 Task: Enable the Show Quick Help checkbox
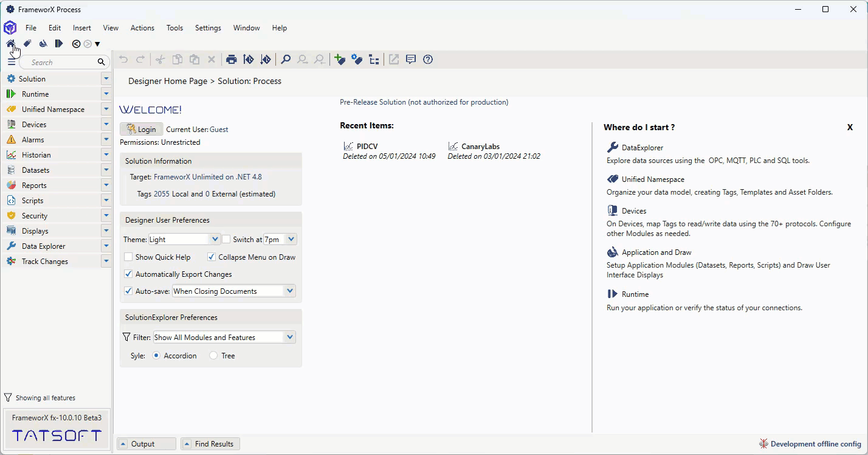(x=128, y=257)
